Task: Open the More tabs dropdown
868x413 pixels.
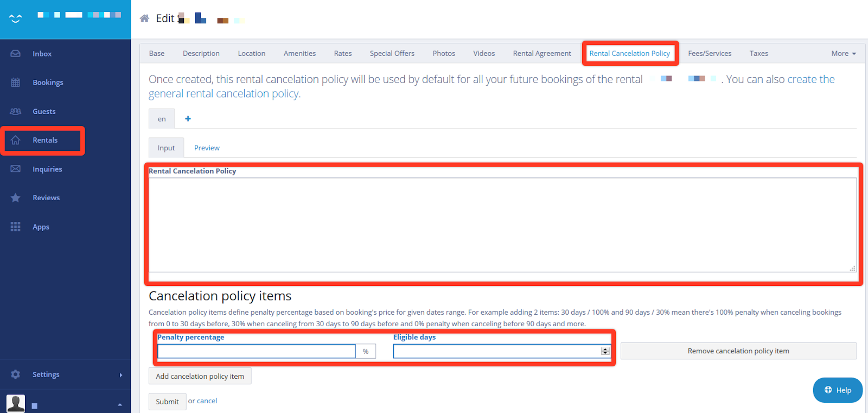Action: (x=843, y=53)
